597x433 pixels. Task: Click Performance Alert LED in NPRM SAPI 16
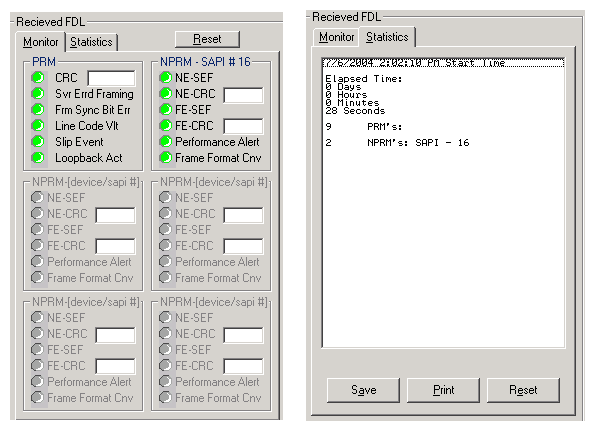(x=166, y=142)
